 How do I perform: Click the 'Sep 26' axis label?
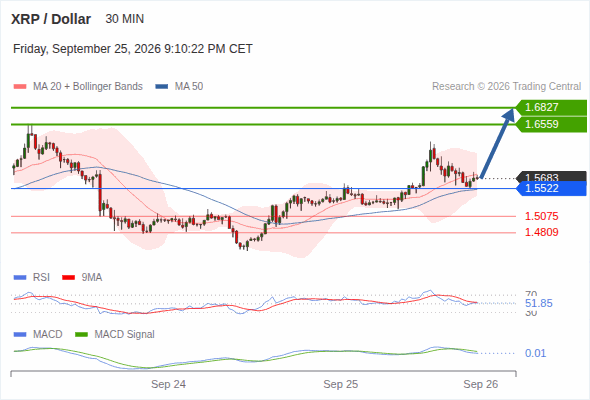click(x=481, y=384)
